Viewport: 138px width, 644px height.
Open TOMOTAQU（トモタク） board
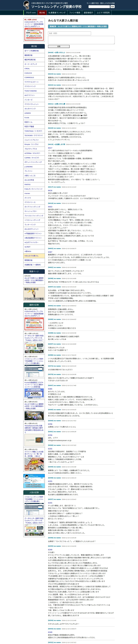pyautogui.click(x=34, y=131)
